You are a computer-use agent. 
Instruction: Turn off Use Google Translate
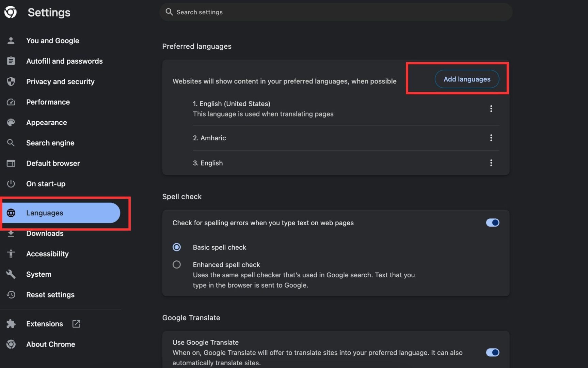[x=493, y=353]
